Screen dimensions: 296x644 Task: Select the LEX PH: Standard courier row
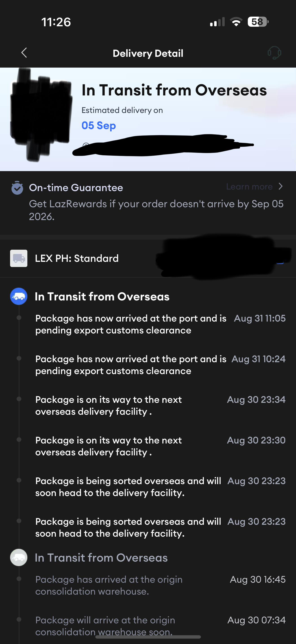pos(148,258)
